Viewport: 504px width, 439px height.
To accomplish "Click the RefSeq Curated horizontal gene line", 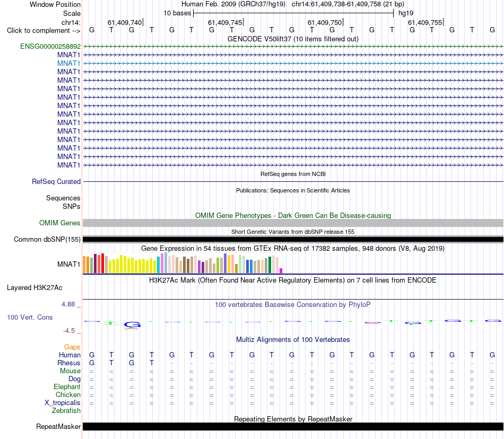I will [293, 181].
